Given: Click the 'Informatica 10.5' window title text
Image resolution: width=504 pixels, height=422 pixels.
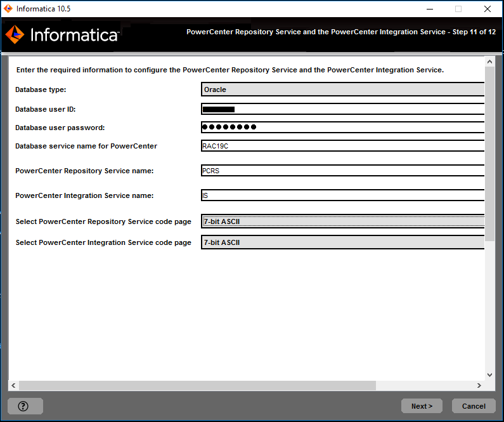Looking at the screenshot, I should coord(43,9).
